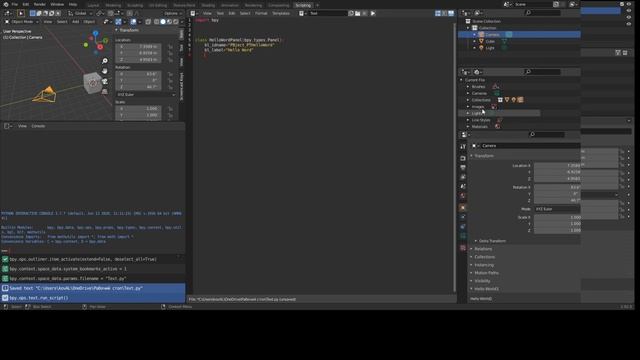The height and width of the screenshot is (360, 640).
Task: Expand the Delta Transform subpanel
Action: pyautogui.click(x=492, y=241)
